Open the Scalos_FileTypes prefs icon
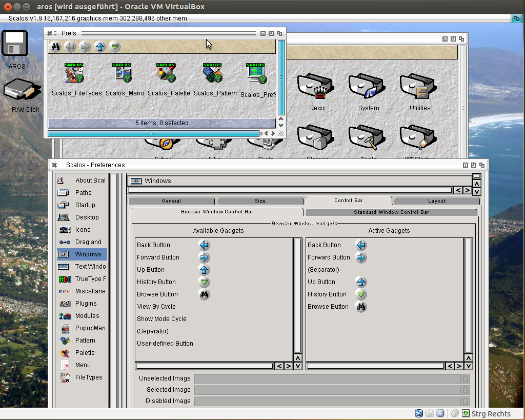The image size is (525, 420). tap(75, 74)
